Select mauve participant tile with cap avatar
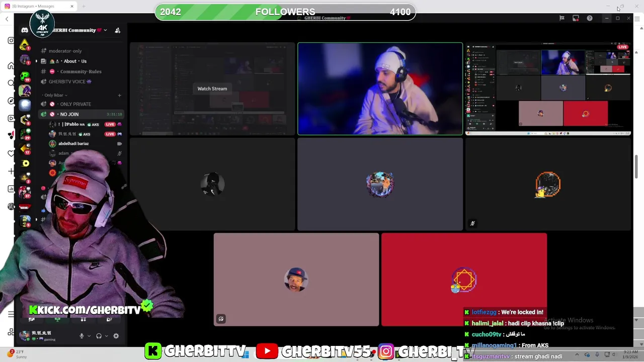Screen dimensions: 644x362 [296, 280]
